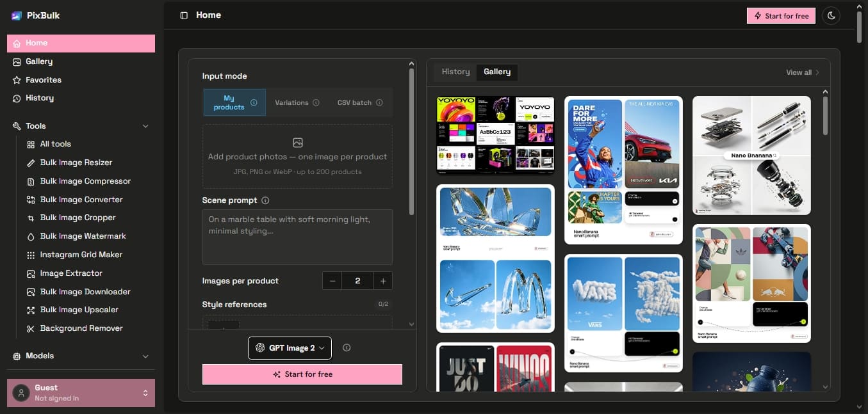868x414 pixels.
Task: Decrease images per product with minus
Action: click(x=332, y=281)
